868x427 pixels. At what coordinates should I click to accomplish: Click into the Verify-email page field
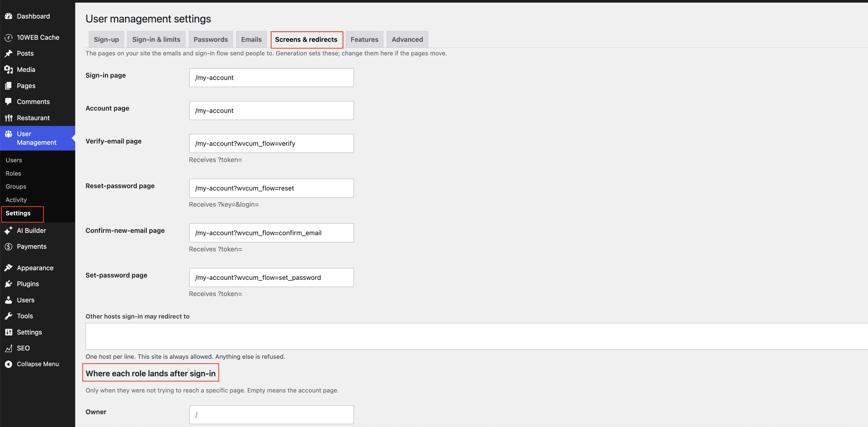pos(271,143)
